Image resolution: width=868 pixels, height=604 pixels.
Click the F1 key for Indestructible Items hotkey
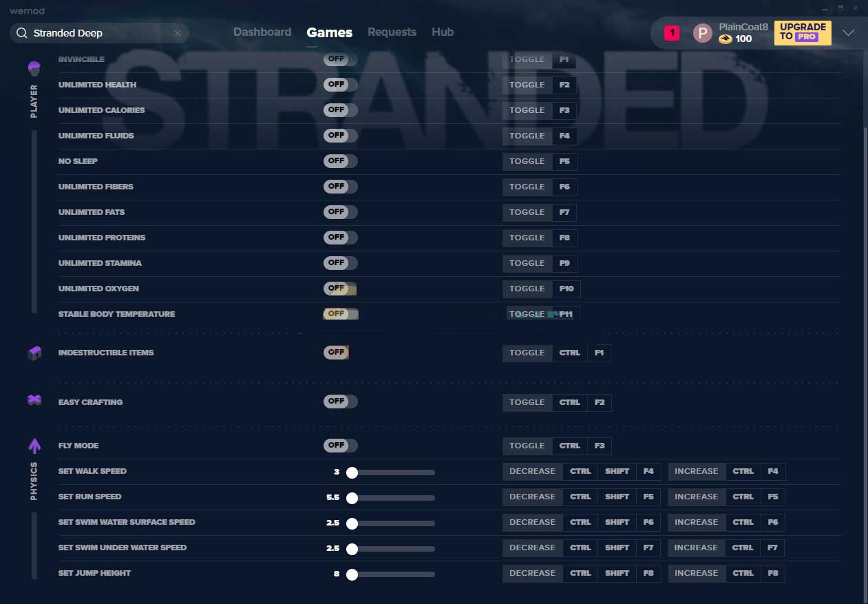599,353
